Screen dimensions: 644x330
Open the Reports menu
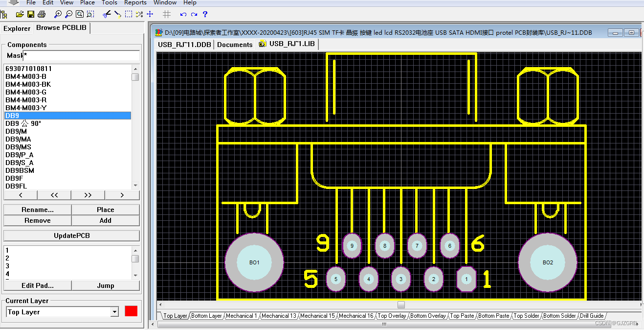click(x=135, y=3)
